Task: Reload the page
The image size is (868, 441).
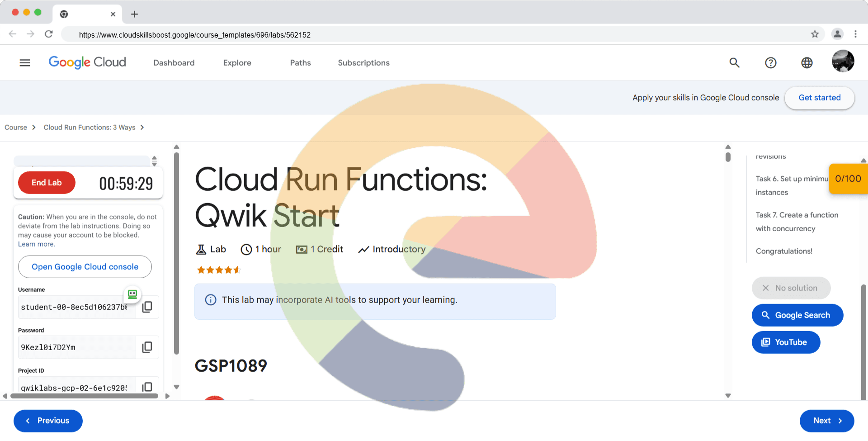Action: click(49, 34)
